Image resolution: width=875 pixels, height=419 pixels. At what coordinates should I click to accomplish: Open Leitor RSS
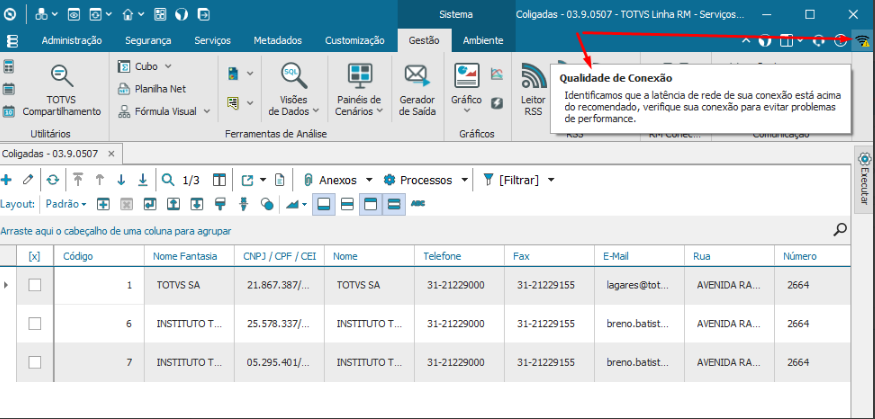tap(533, 90)
